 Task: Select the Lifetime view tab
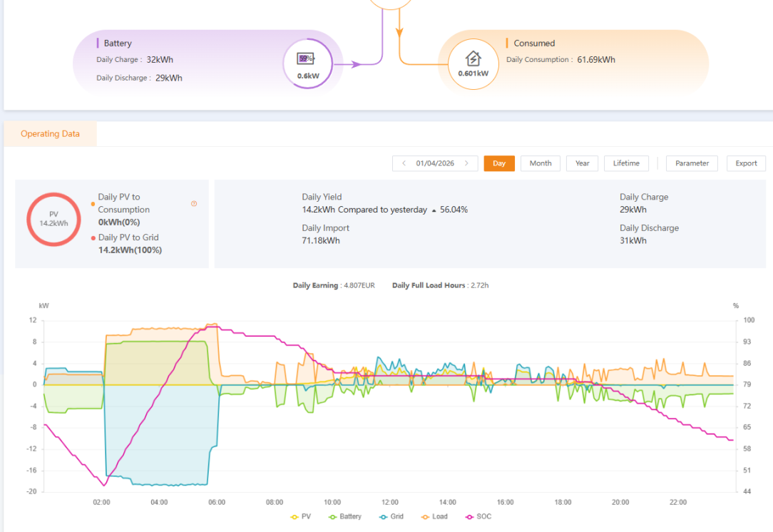click(626, 163)
